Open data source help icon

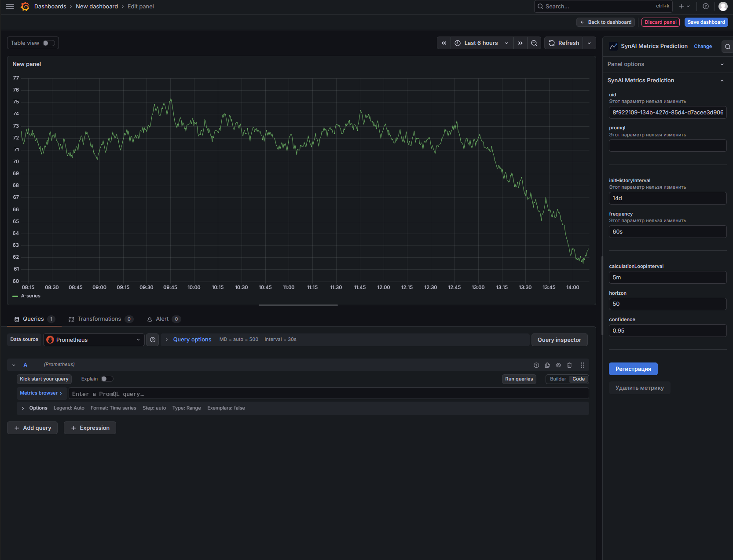[153, 340]
